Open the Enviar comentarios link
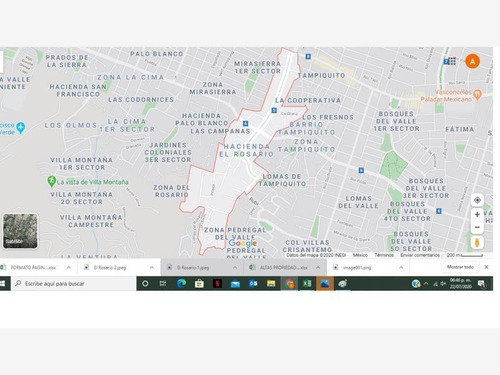 (420, 255)
